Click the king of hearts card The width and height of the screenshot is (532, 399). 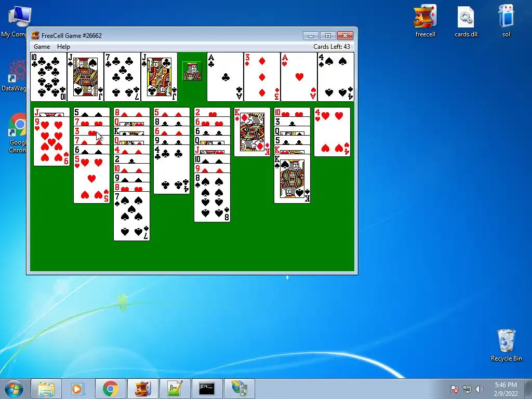click(292, 150)
